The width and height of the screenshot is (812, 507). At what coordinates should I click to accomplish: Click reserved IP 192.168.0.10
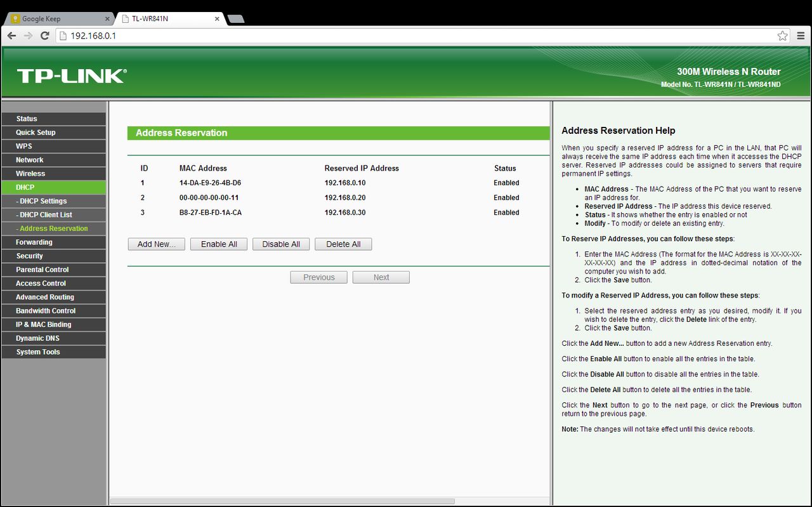[345, 183]
